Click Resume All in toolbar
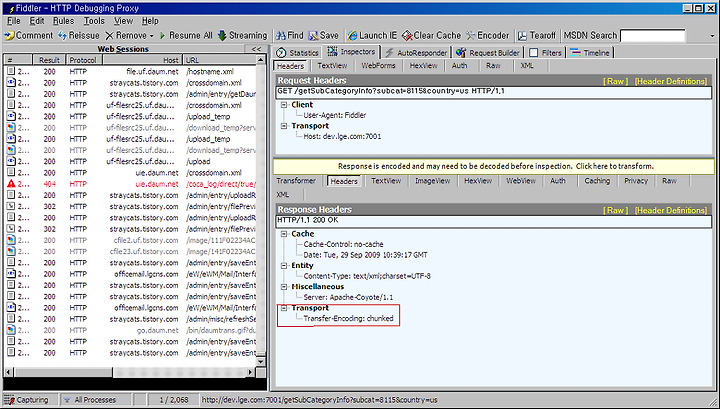This screenshot has width=720, height=409. [x=186, y=35]
